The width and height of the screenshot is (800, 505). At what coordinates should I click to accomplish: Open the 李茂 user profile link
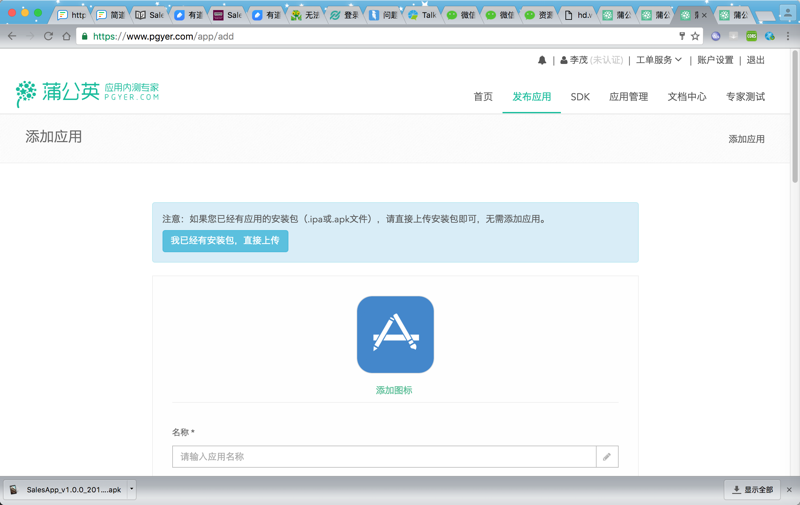[x=591, y=60]
